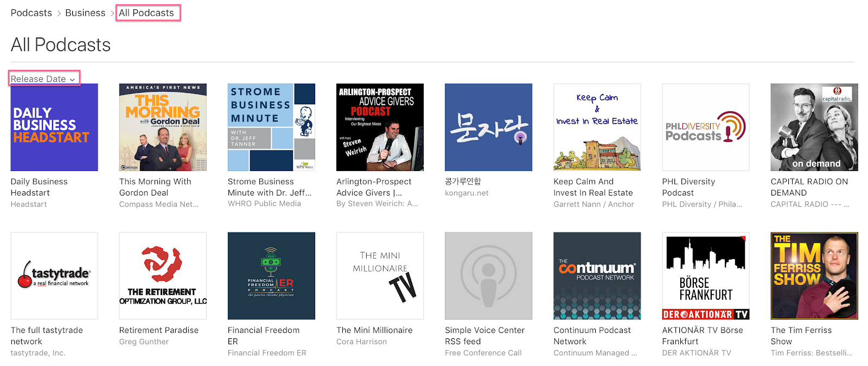Viewport: 868px width, 366px height.
Task: Open the blue Korean-lettered podcast artwork
Action: 488,127
